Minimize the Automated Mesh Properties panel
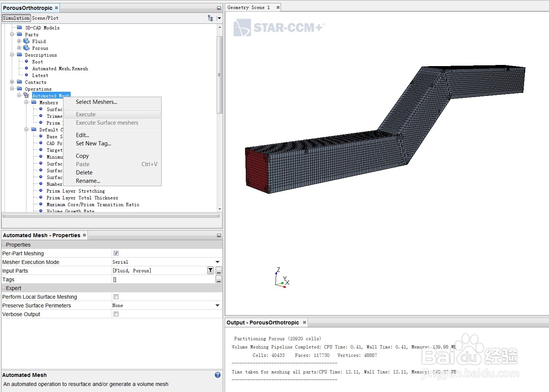The width and height of the screenshot is (549, 392). (x=219, y=235)
